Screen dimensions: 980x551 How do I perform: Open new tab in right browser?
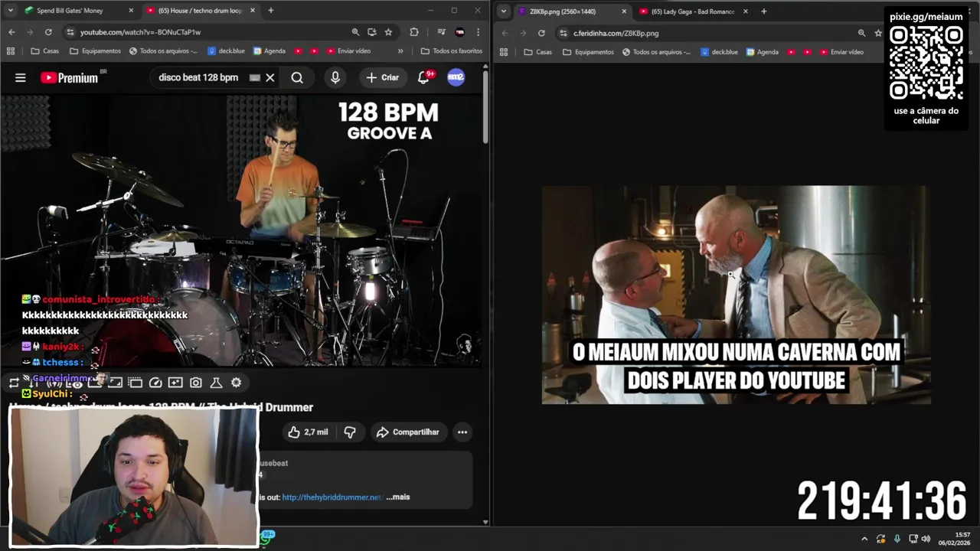click(x=763, y=11)
